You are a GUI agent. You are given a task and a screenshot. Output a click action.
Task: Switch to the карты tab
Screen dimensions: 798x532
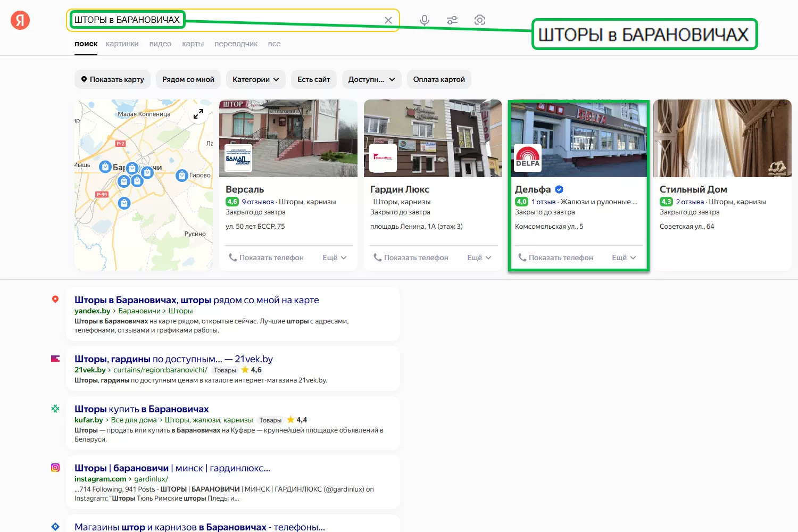193,44
